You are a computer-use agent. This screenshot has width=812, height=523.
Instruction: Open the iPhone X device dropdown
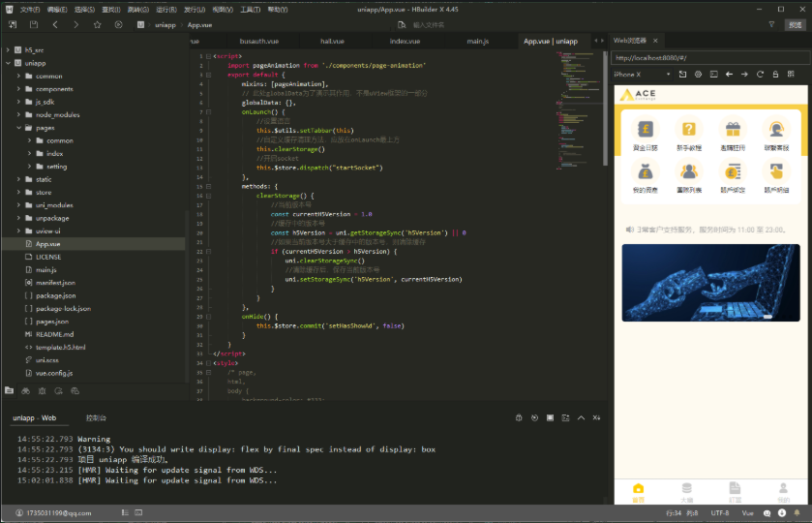(642, 75)
